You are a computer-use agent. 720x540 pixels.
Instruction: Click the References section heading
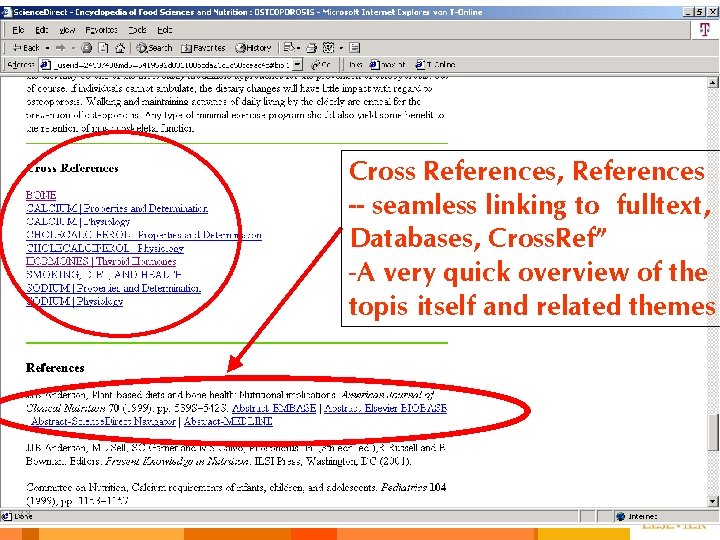click(x=55, y=368)
